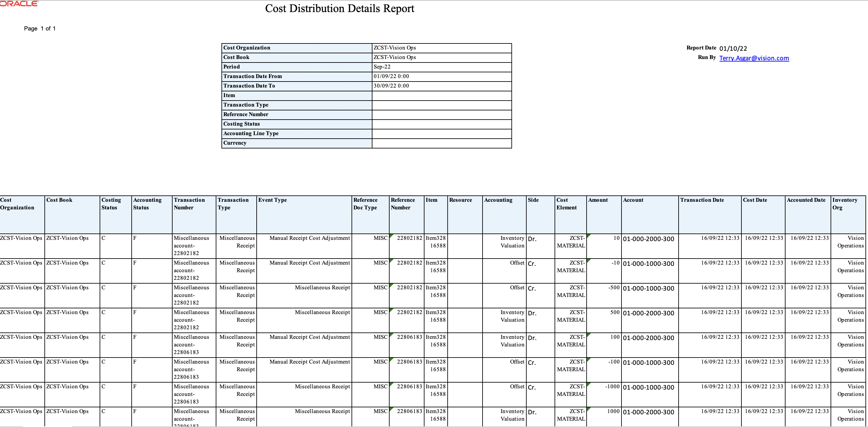Viewport: 868px width, 427px height.
Task: Click the green comment indicator on first row's amount
Action: coord(588,236)
